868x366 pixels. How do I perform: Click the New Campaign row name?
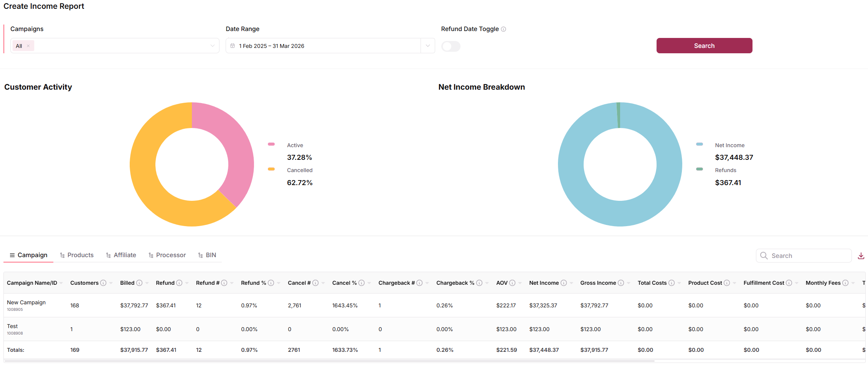coord(26,302)
